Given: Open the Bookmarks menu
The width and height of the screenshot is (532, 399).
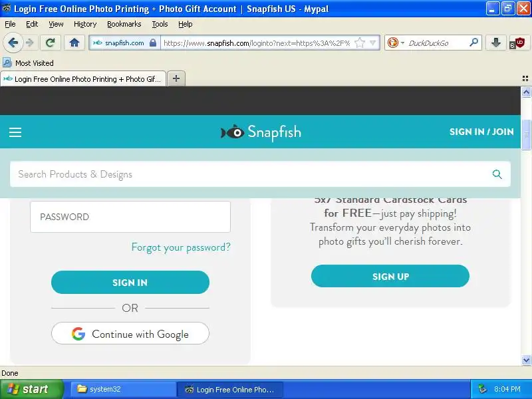Looking at the screenshot, I should pyautogui.click(x=124, y=24).
